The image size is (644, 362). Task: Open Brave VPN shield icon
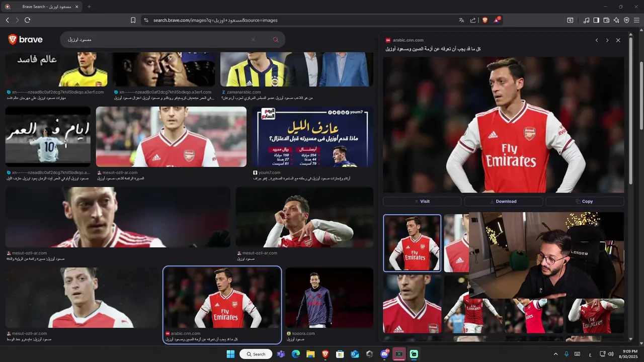coord(626,20)
